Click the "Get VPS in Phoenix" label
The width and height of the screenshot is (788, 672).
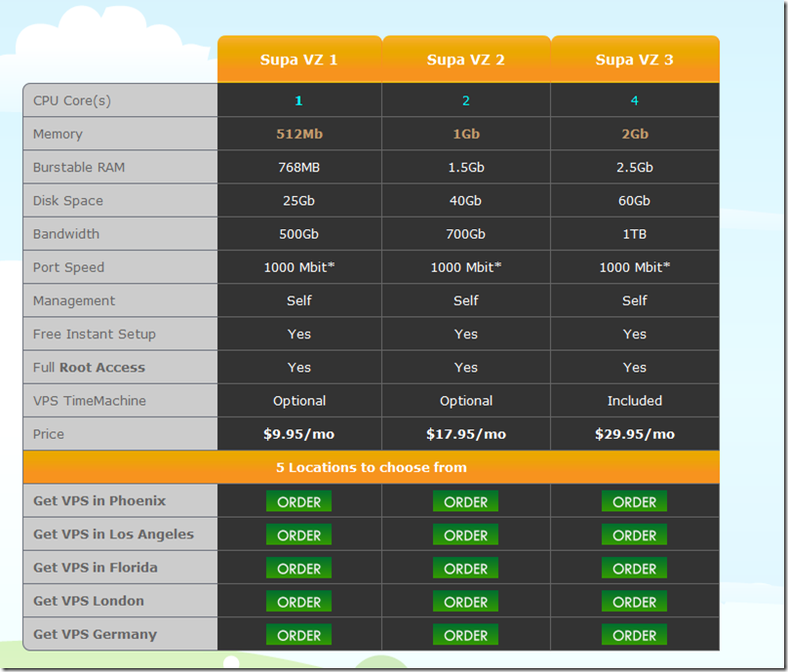click(x=99, y=500)
